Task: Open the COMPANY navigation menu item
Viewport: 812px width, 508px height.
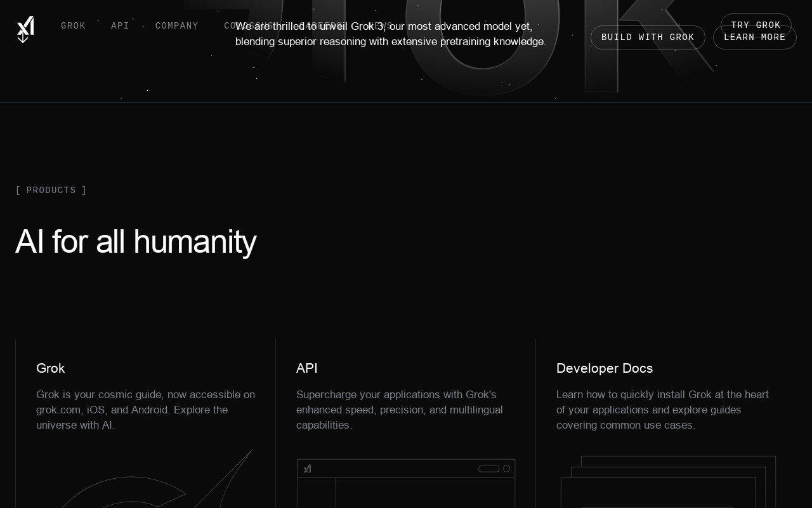Action: tap(176, 26)
